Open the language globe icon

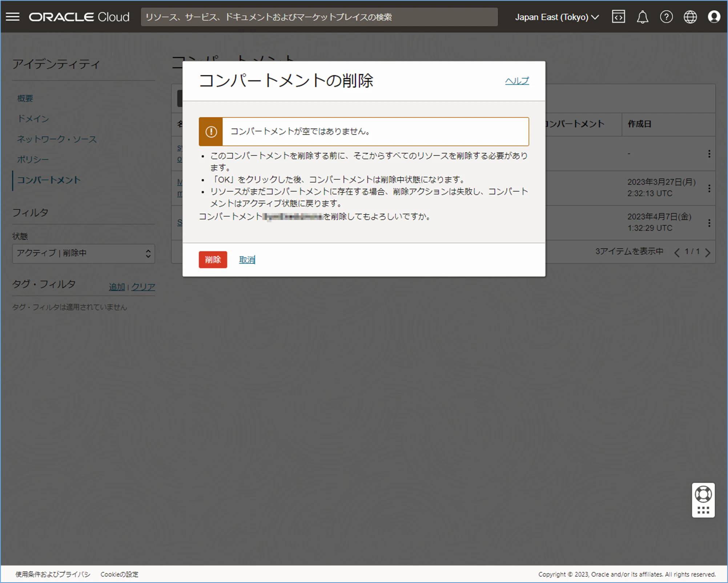pos(690,17)
